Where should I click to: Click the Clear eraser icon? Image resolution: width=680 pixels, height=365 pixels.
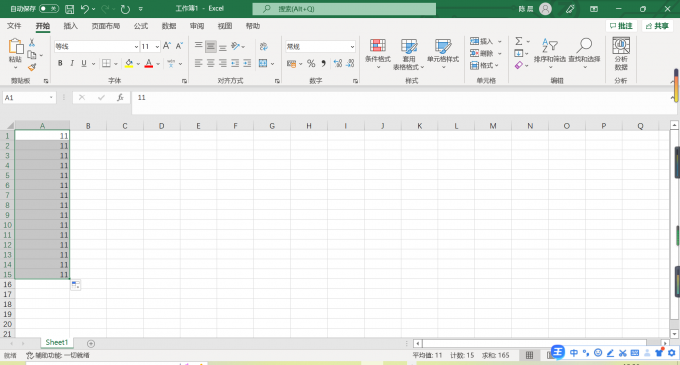[519, 65]
